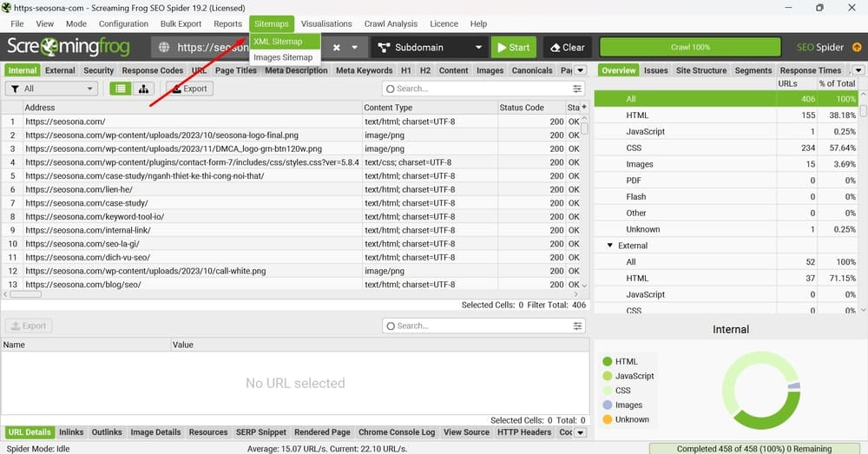Clear the URL with the X icon

337,48
